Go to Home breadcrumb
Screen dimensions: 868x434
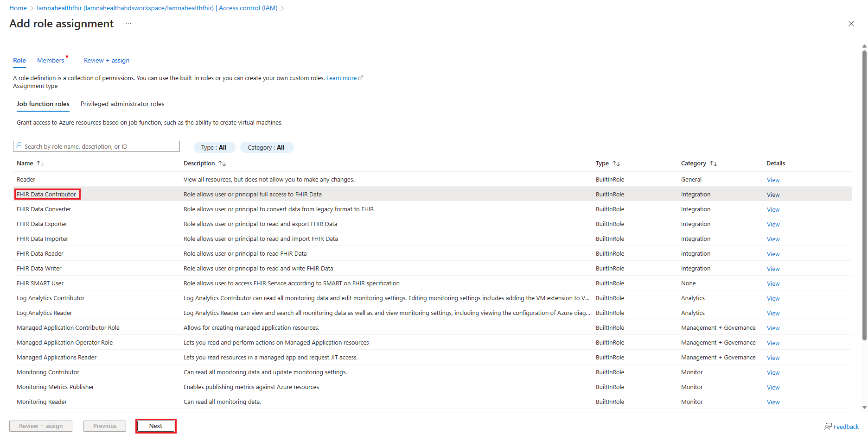coord(18,8)
